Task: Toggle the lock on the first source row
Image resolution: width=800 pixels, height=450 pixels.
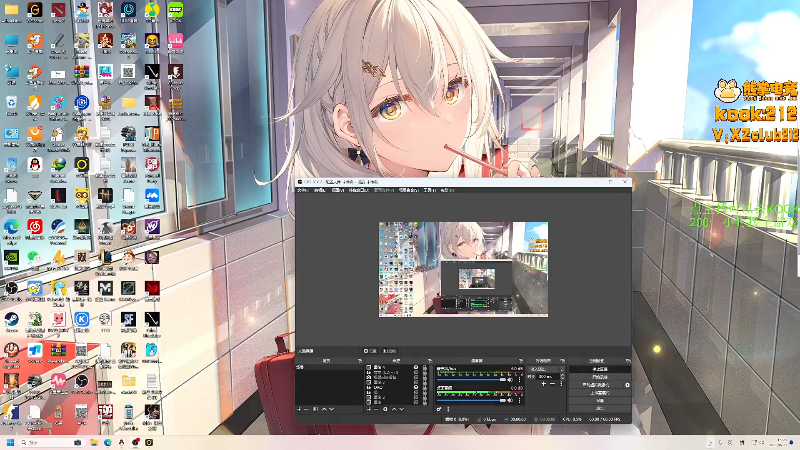Action: point(425,367)
